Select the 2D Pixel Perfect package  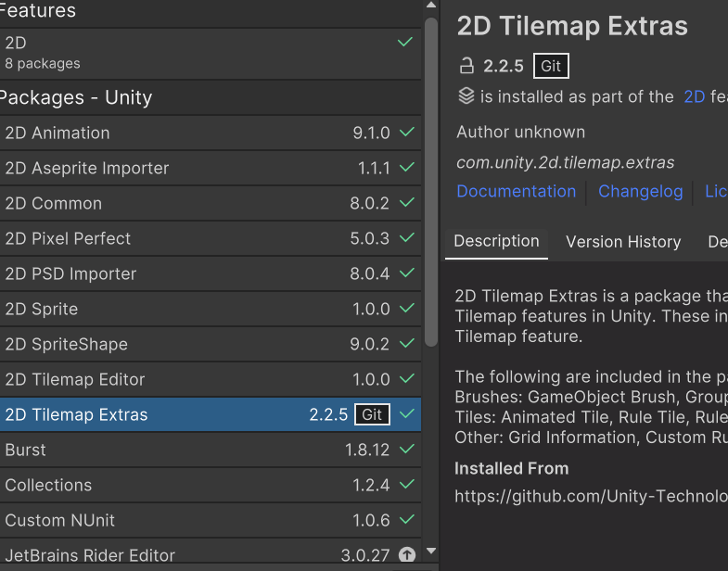pyautogui.click(x=211, y=238)
